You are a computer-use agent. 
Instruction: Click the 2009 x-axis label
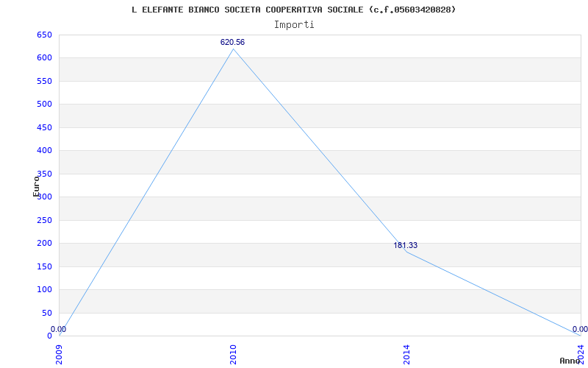[x=60, y=354]
